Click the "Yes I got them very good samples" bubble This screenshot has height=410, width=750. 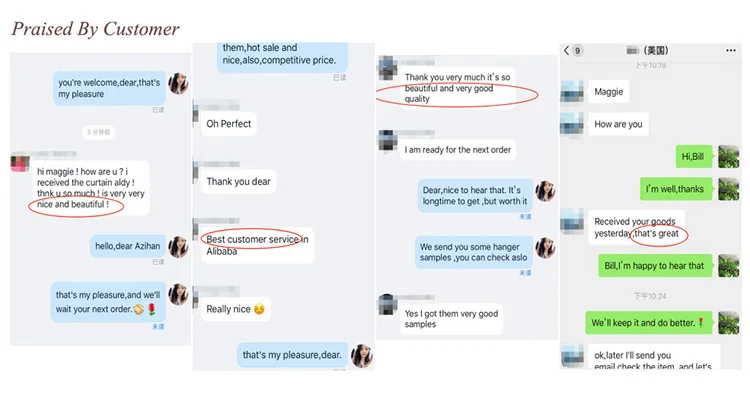(451, 319)
